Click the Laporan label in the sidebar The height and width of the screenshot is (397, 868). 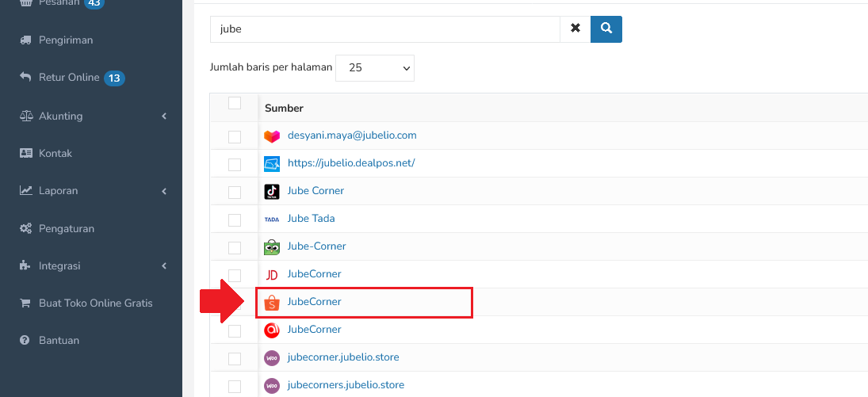(x=58, y=190)
